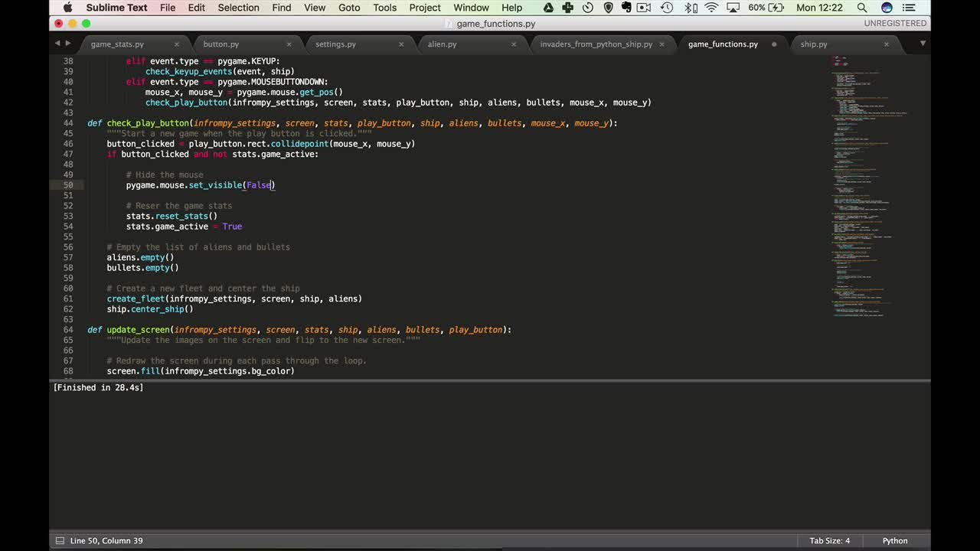Click the sidebar toggle icon in status bar
This screenshot has height=551, width=980.
[x=59, y=541]
